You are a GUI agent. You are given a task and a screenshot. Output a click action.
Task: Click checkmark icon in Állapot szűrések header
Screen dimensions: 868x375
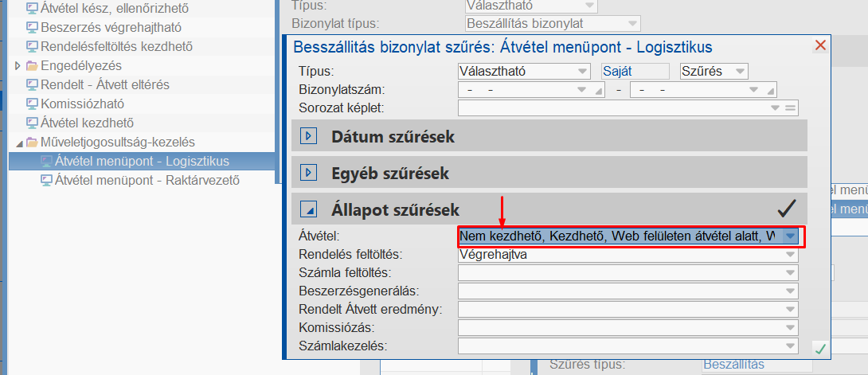pos(786,209)
